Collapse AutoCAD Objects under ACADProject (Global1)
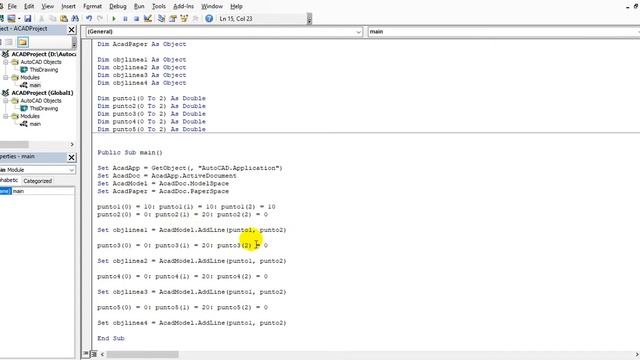This screenshot has width=640, height=360. click(6, 101)
